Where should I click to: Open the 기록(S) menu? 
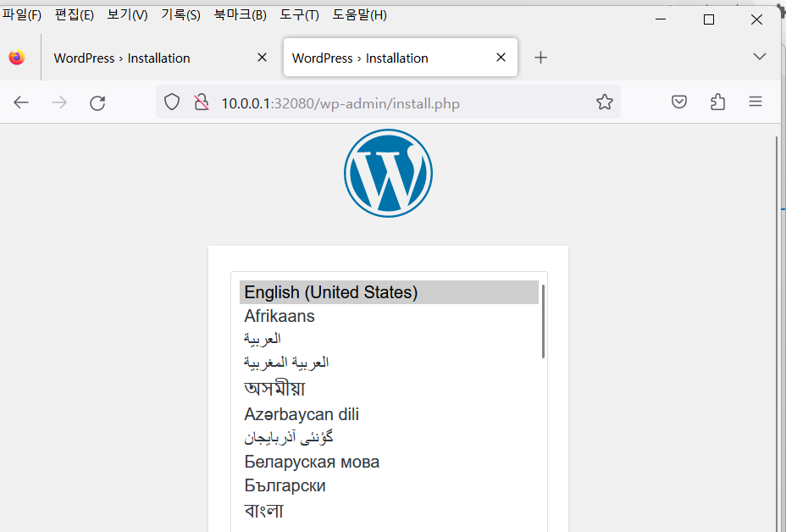click(x=180, y=15)
